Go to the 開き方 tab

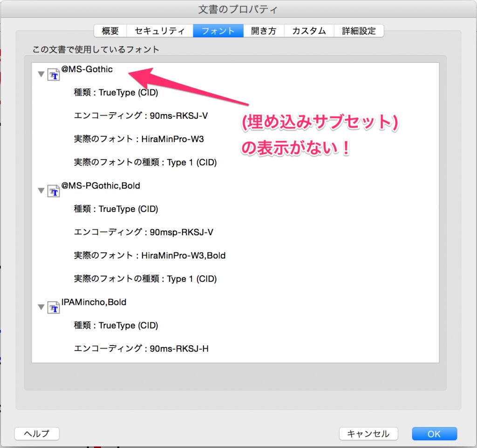click(x=264, y=31)
